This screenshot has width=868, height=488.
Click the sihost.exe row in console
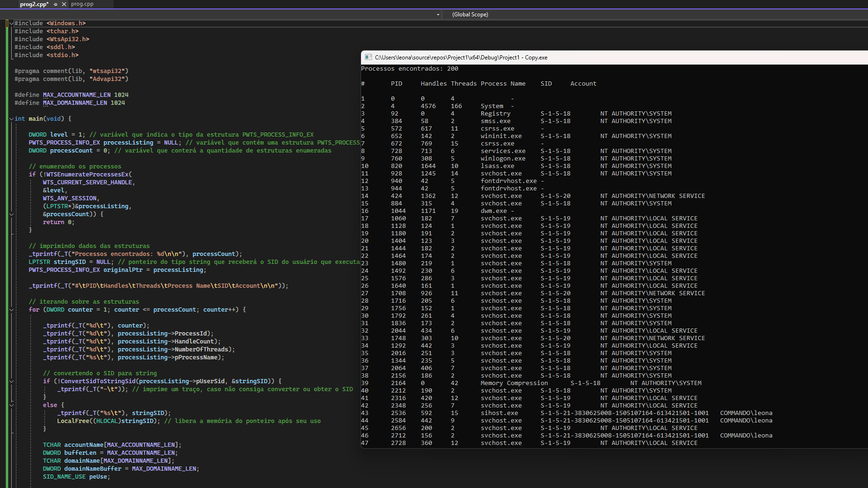499,413
